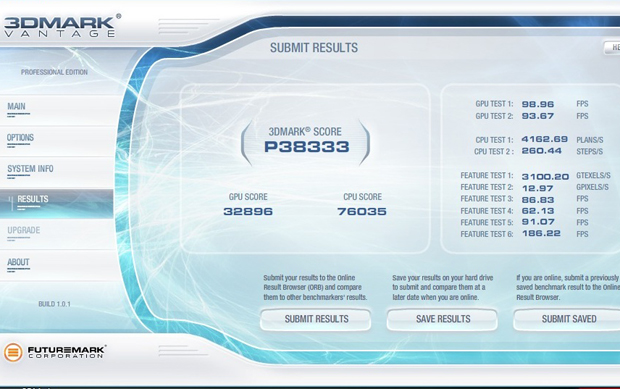The height and width of the screenshot is (389, 620).
Task: Click the Submit Saved button
Action: pyautogui.click(x=567, y=319)
